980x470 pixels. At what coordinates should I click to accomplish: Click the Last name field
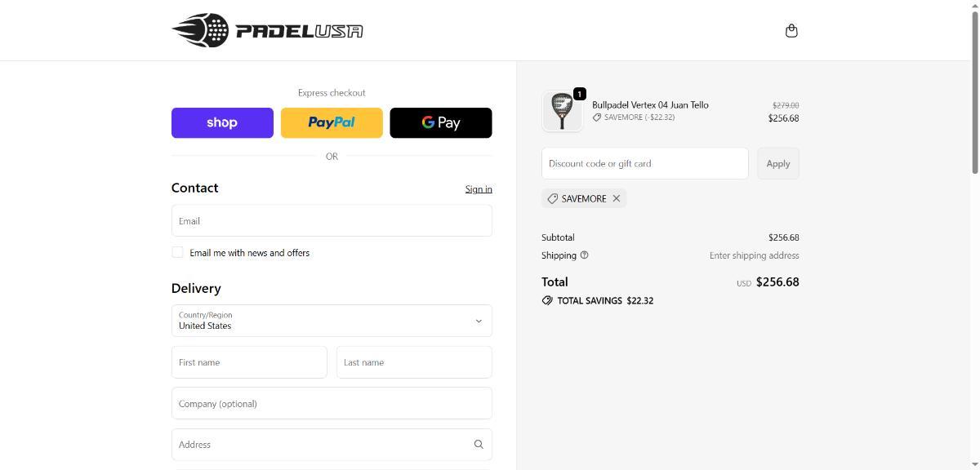[x=414, y=362]
